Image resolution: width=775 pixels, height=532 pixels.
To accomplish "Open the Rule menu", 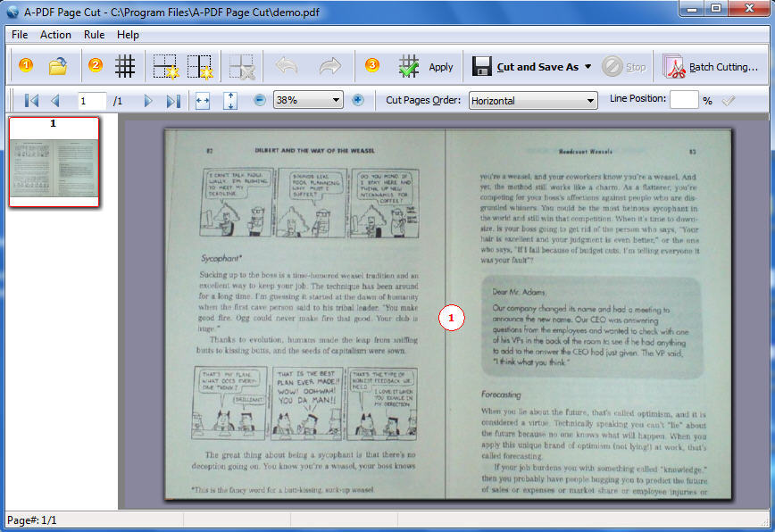I will tap(94, 35).
